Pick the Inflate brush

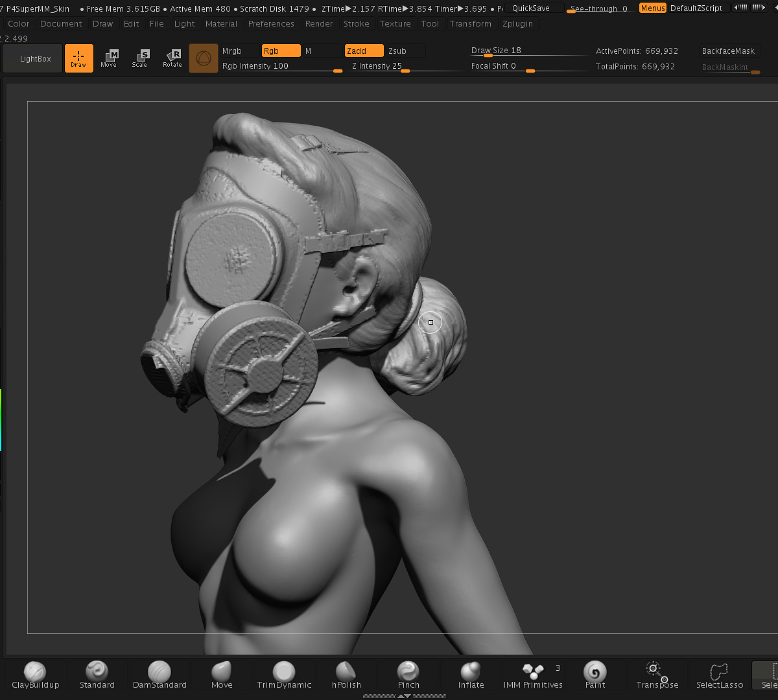[x=471, y=675]
